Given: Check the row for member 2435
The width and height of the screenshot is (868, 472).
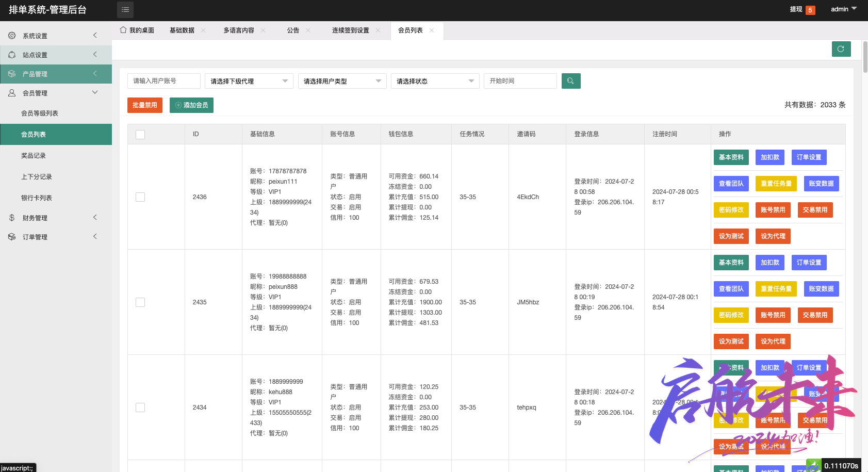Looking at the screenshot, I should 140,302.
